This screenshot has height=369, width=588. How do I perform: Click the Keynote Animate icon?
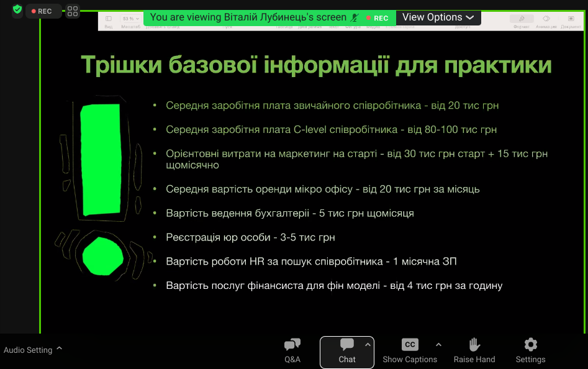pos(546,19)
